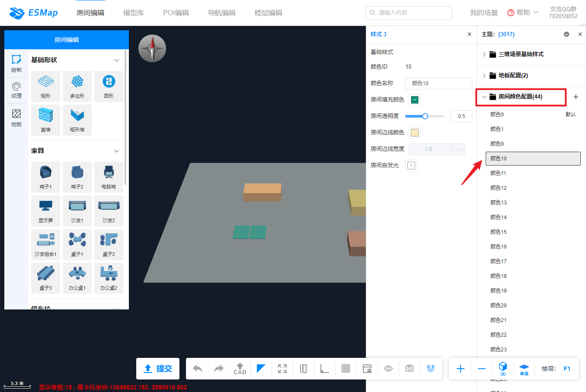The image size is (586, 392).
Task: Choose the 矩形墙 rectangular wall shape
Action: point(77,120)
